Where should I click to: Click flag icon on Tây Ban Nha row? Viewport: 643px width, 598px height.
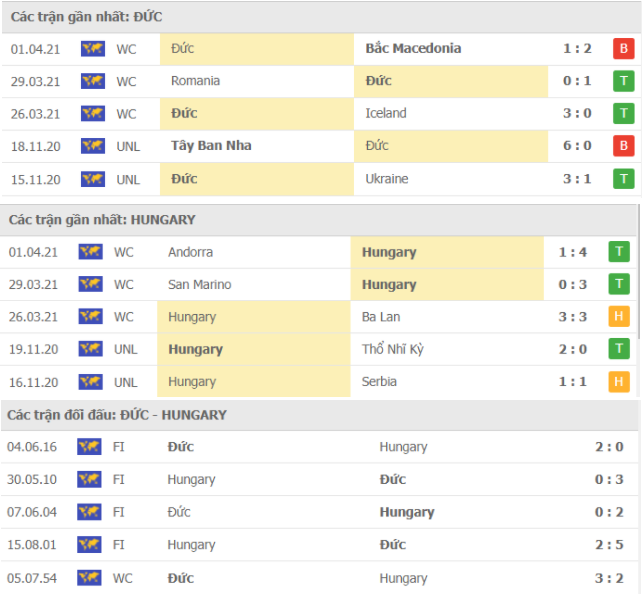[x=93, y=146]
